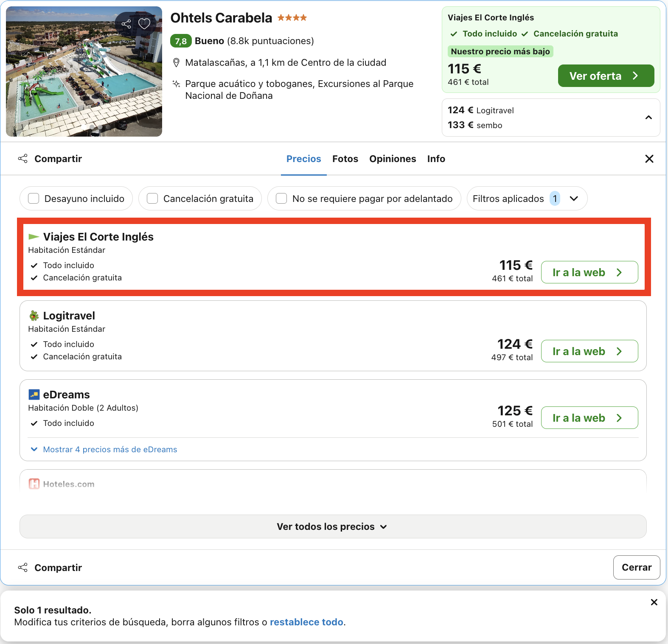Click Compartir above the price filters

[x=50, y=159]
